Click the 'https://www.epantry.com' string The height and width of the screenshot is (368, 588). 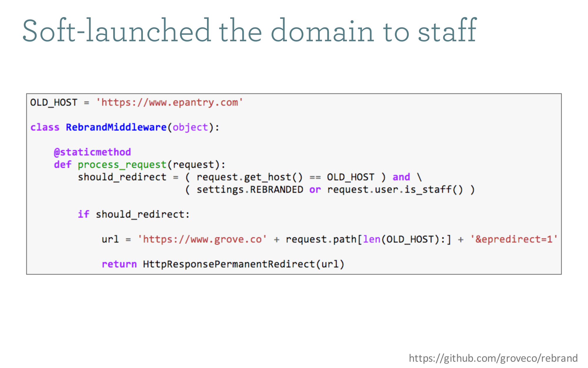tap(169, 102)
